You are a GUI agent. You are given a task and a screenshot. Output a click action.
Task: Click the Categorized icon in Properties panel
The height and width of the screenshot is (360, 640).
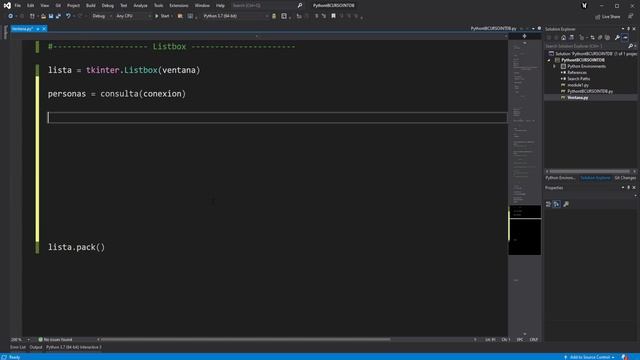549,204
